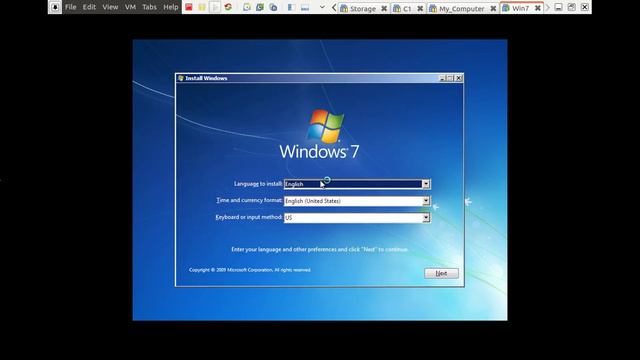
Task: Click the yellow suspend VM icon
Action: pos(202,7)
